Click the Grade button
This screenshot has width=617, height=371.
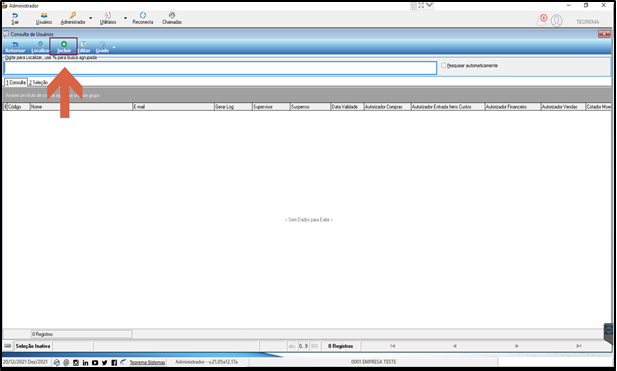pos(102,47)
